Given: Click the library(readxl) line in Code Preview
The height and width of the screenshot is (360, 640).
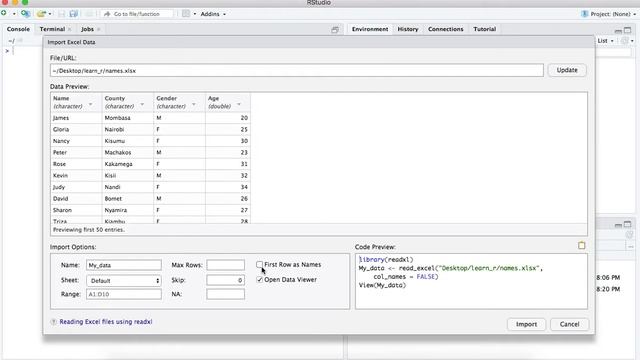Looking at the screenshot, I should point(386,260).
